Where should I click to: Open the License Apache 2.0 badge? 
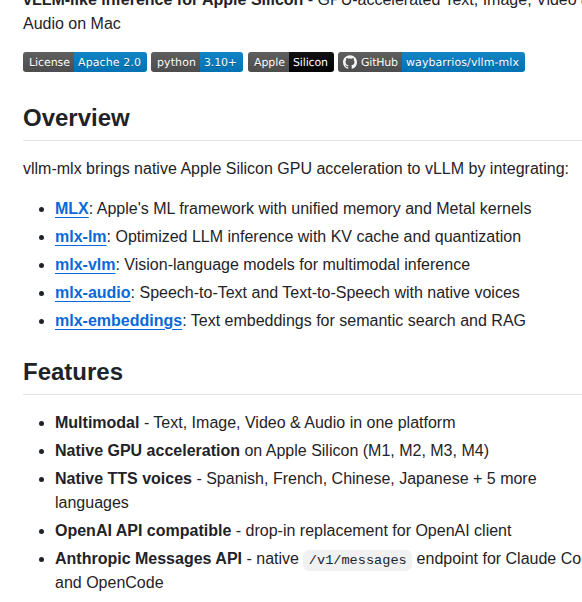point(85,62)
